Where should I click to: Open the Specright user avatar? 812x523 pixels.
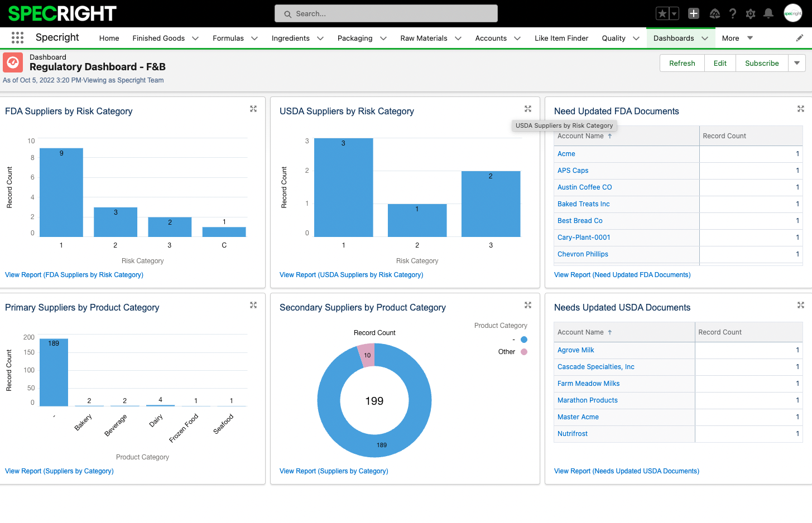(x=793, y=13)
